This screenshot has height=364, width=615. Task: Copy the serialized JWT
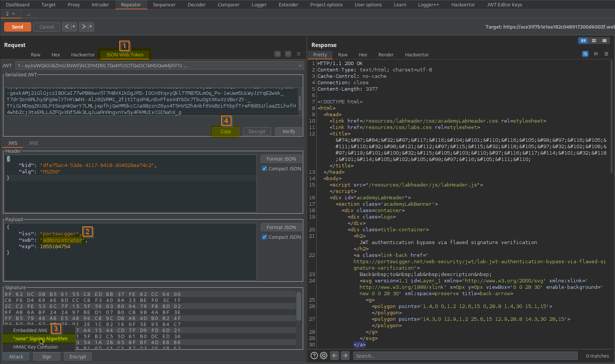[x=226, y=131]
